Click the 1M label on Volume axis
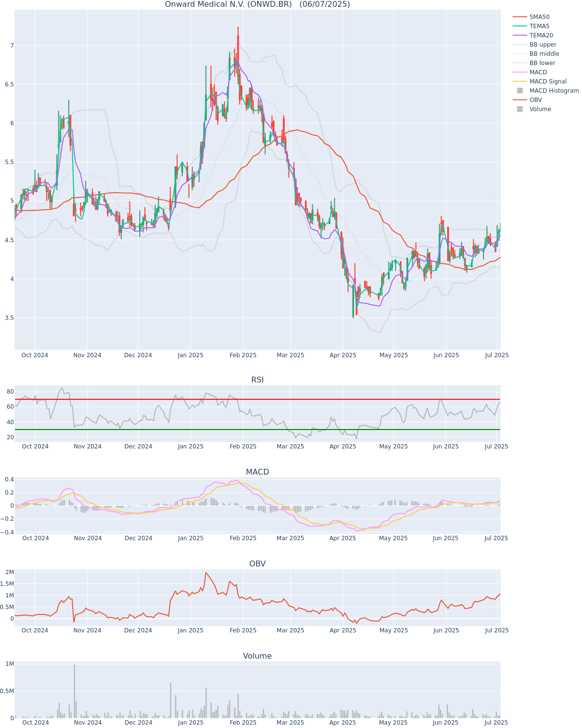582x728 pixels. pyautogui.click(x=9, y=664)
